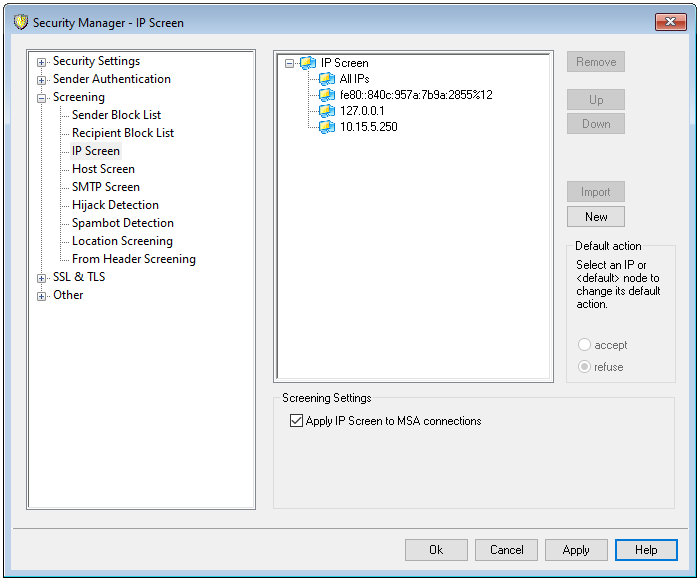This screenshot has height=581, width=700.
Task: Click the 10.15.5.250 folder icon
Action: pyautogui.click(x=327, y=127)
